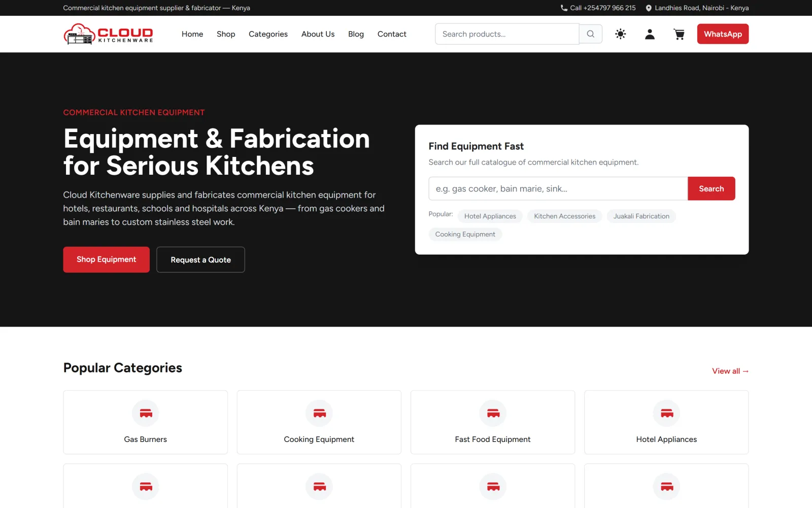
Task: Click the header search magnifier icon
Action: [591, 34]
